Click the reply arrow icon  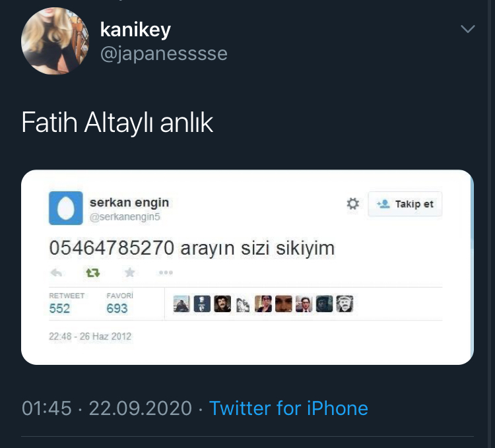(x=56, y=272)
